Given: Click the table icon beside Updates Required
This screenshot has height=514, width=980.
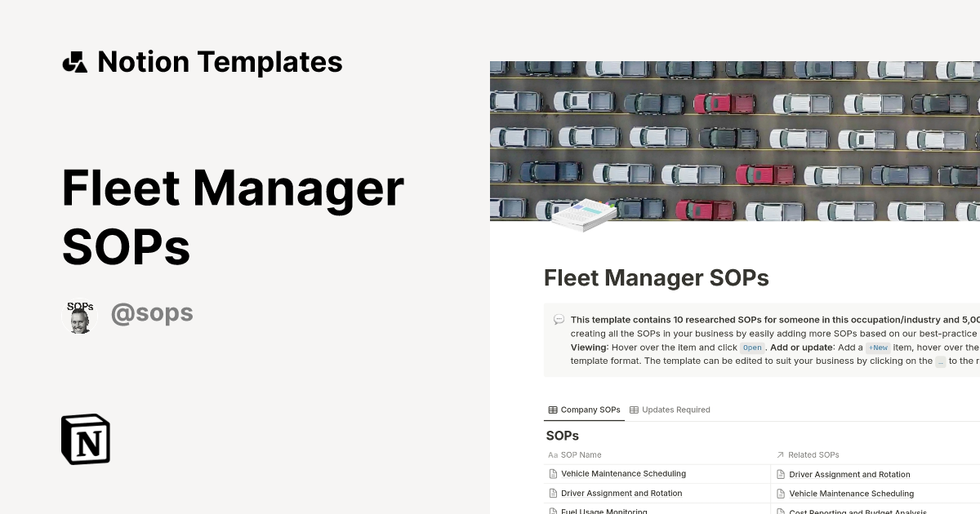Looking at the screenshot, I should (x=634, y=410).
